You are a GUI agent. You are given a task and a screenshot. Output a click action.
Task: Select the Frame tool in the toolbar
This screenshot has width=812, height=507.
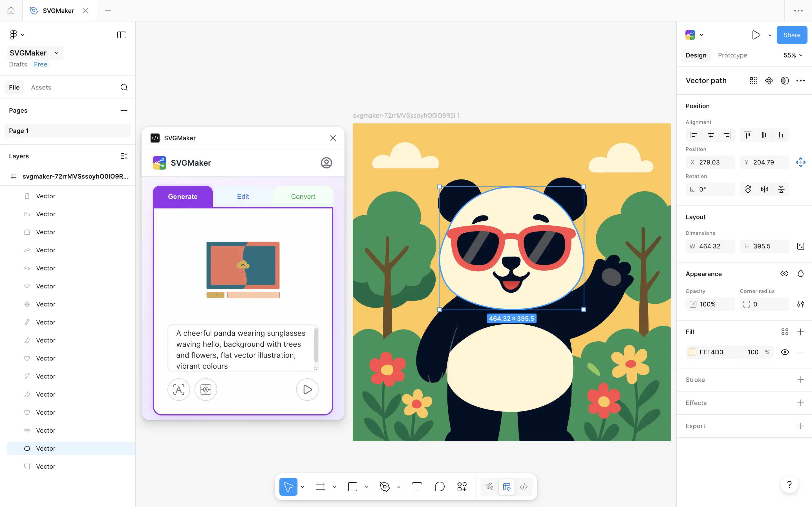(321, 486)
